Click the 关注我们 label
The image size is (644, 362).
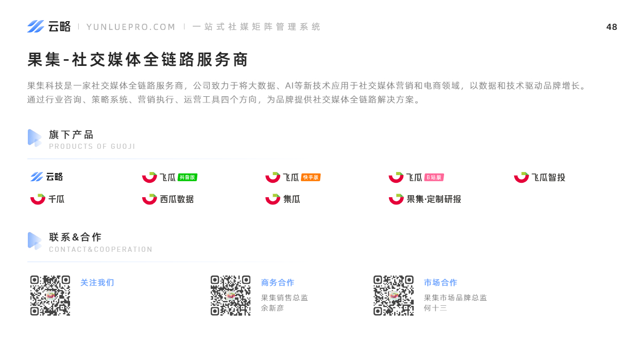coord(97,283)
